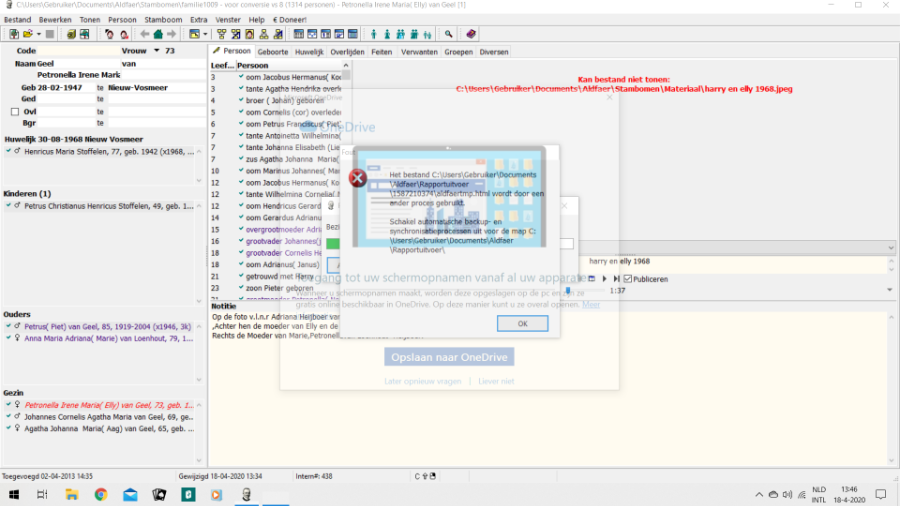Open the Stamboom menu
This screenshot has height=506, width=900.
[162, 19]
